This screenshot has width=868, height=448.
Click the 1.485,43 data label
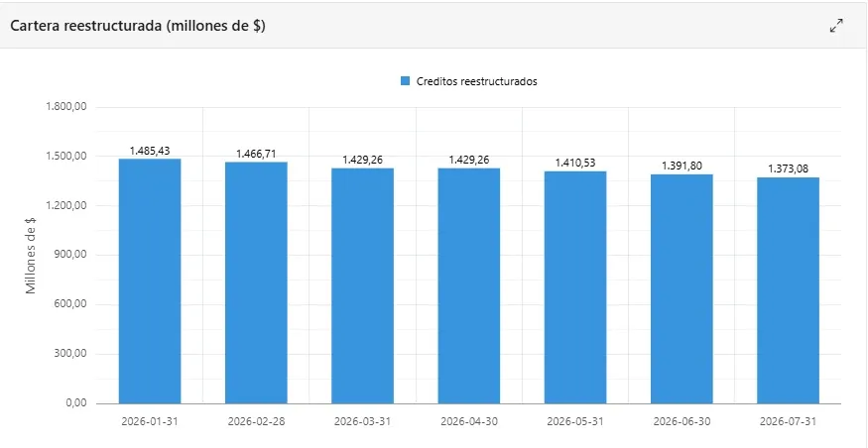click(x=150, y=151)
